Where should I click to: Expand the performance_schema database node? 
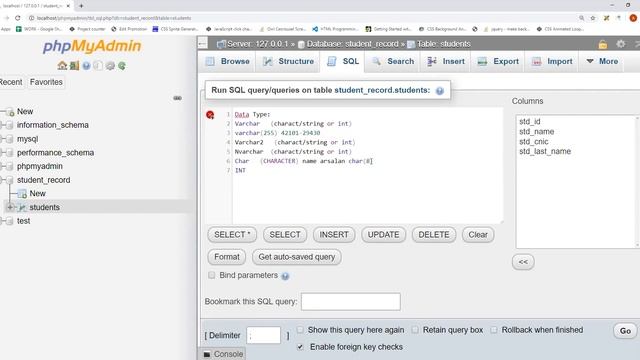[3, 153]
